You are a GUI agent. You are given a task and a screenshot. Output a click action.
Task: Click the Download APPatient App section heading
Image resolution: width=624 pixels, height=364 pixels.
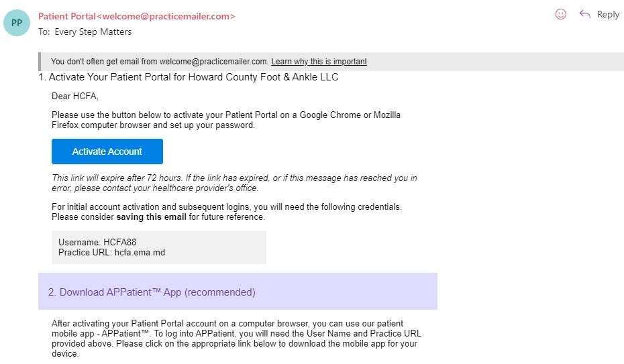[152, 292]
